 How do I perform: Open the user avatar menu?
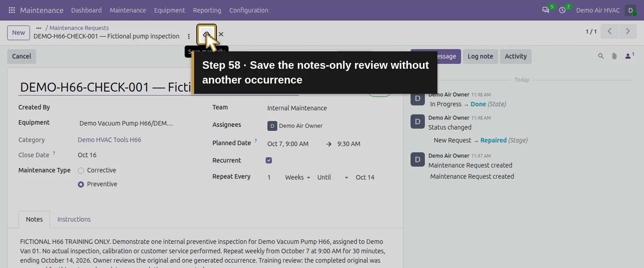pyautogui.click(x=631, y=10)
